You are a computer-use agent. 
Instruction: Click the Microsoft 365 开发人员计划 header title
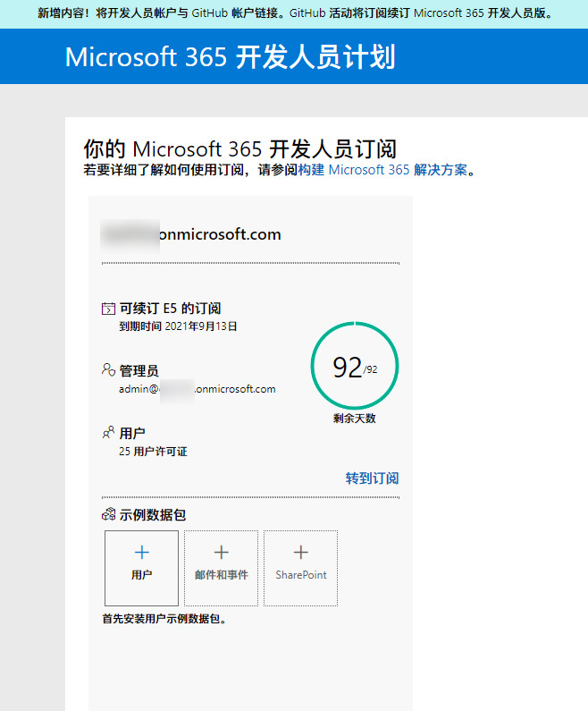click(x=231, y=57)
